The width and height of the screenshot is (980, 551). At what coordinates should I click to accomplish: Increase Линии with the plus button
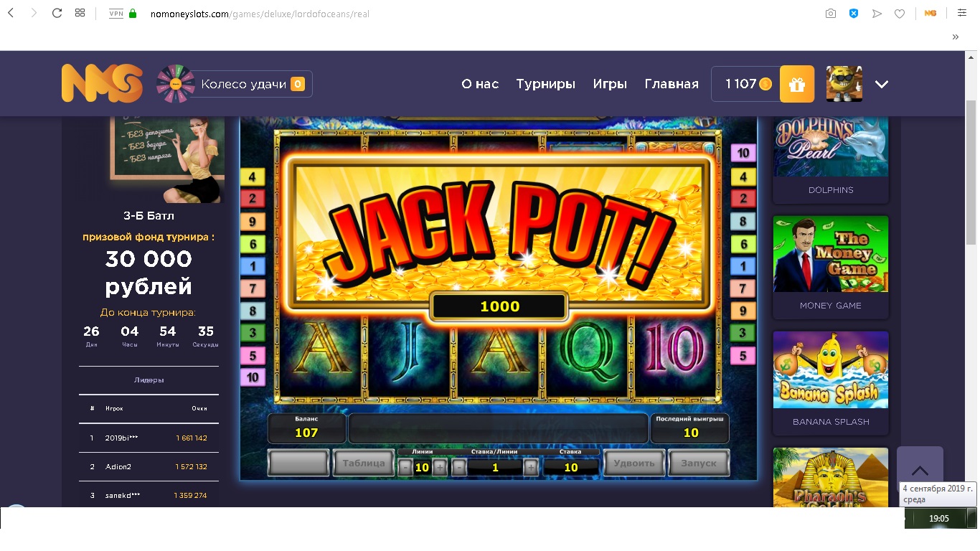point(440,468)
